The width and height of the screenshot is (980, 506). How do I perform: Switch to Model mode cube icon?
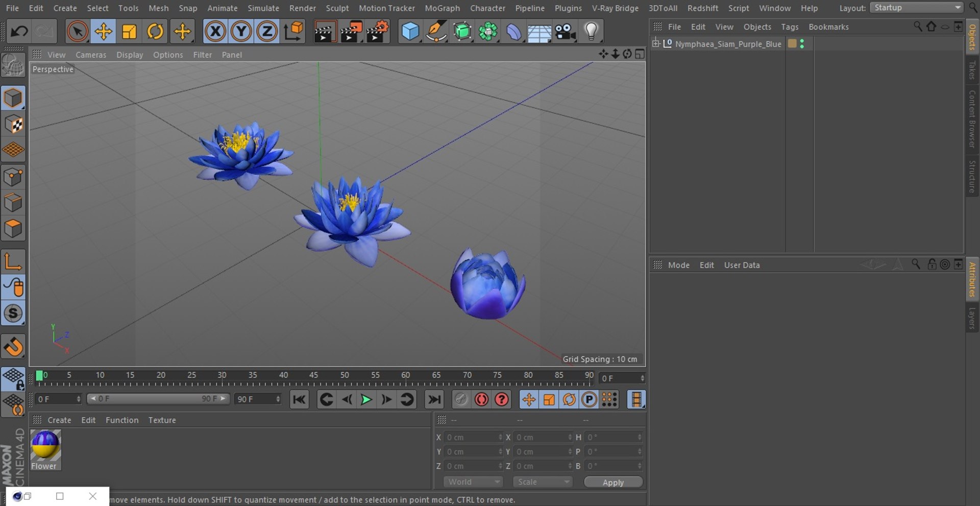point(13,98)
